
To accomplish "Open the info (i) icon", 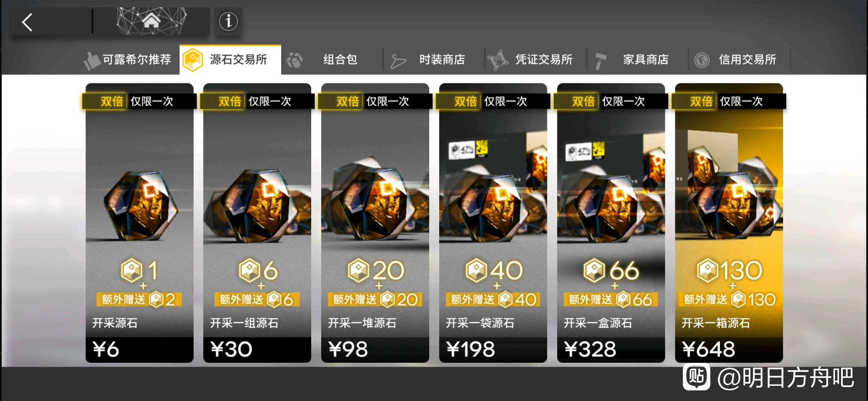I will (x=228, y=21).
